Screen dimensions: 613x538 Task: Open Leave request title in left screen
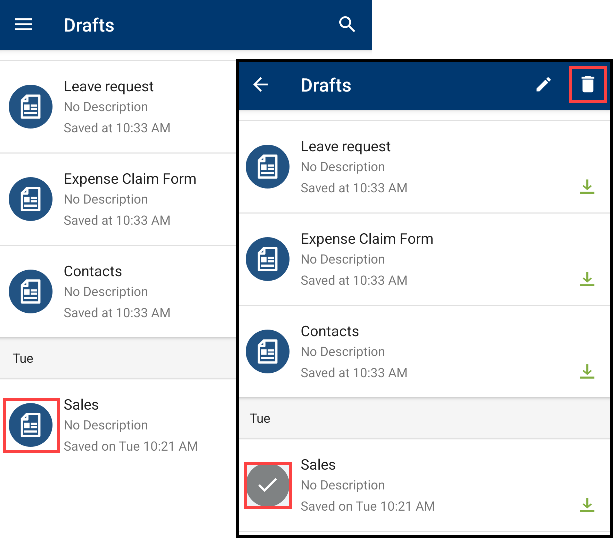(x=108, y=86)
